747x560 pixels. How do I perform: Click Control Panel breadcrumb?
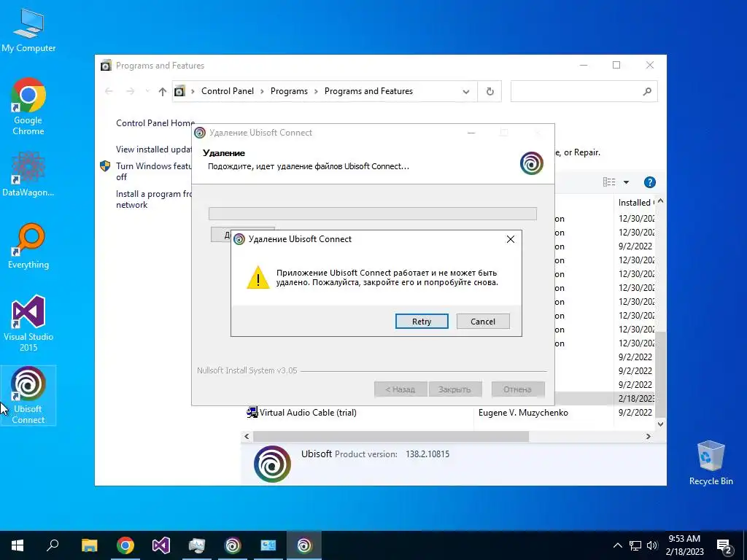pyautogui.click(x=228, y=91)
